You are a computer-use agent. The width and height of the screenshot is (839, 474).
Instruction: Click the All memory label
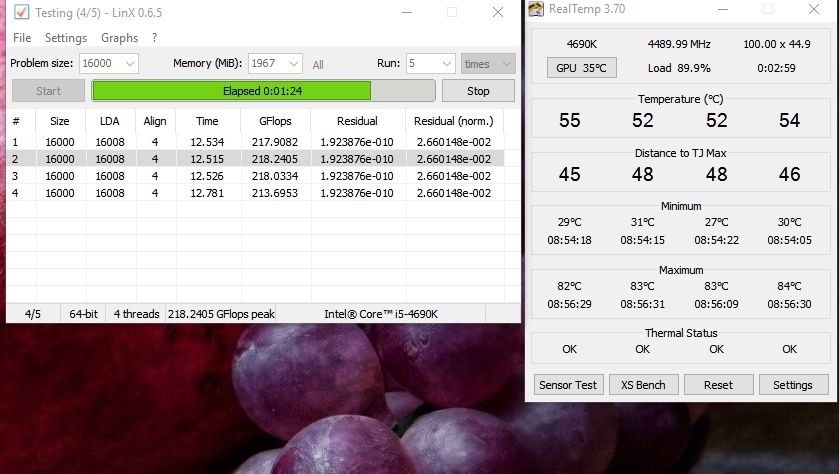(x=318, y=65)
